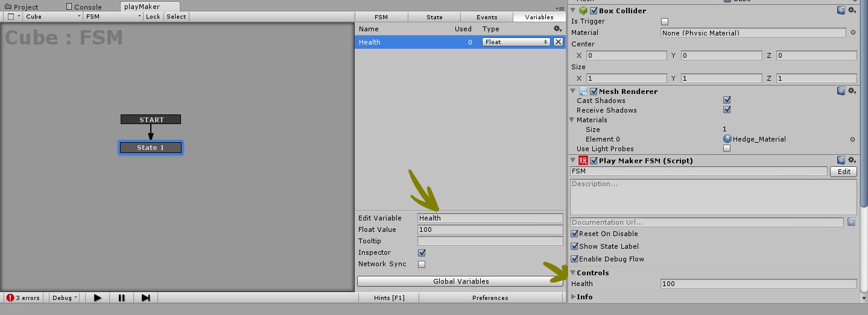Image resolution: width=868 pixels, height=315 pixels.
Task: Toggle the Use Light Probes checkbox
Action: click(727, 148)
